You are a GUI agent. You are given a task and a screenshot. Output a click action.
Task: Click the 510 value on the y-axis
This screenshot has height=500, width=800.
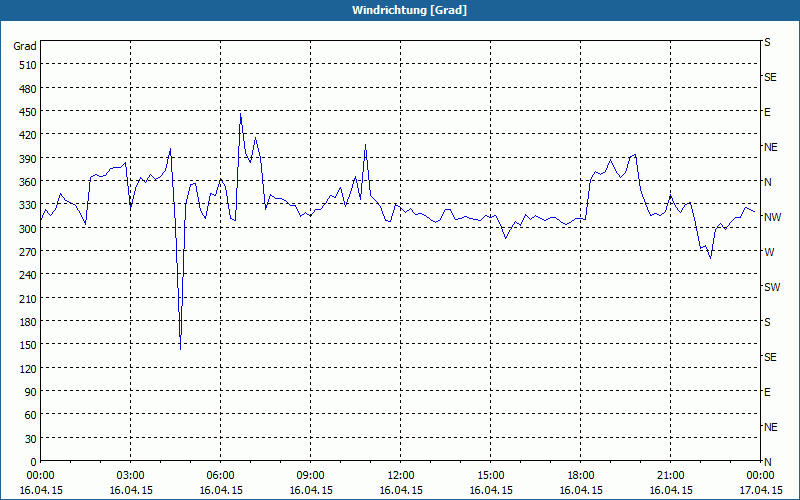point(29,65)
